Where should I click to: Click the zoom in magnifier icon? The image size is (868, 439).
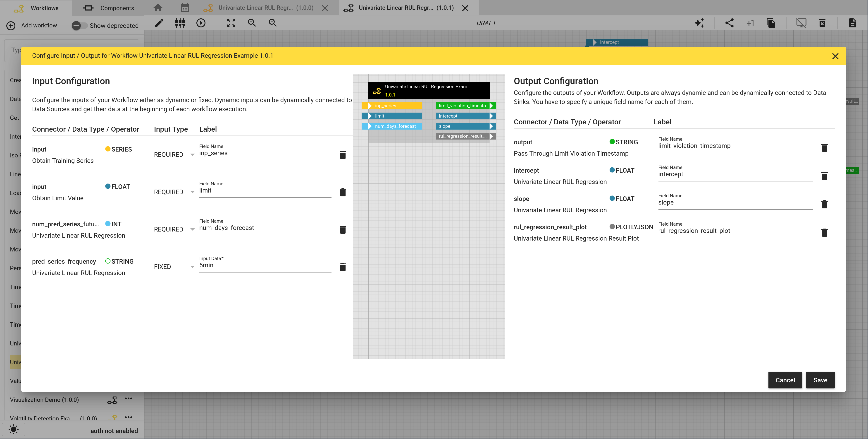(252, 23)
